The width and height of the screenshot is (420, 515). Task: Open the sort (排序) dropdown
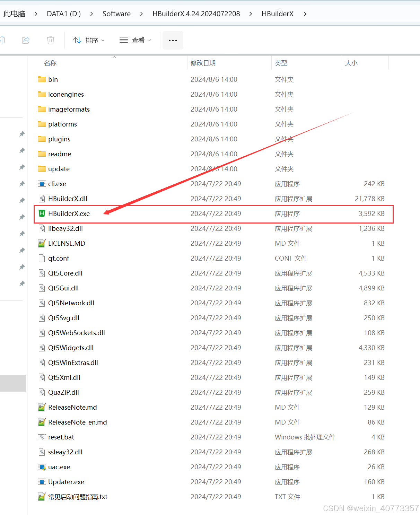[89, 40]
